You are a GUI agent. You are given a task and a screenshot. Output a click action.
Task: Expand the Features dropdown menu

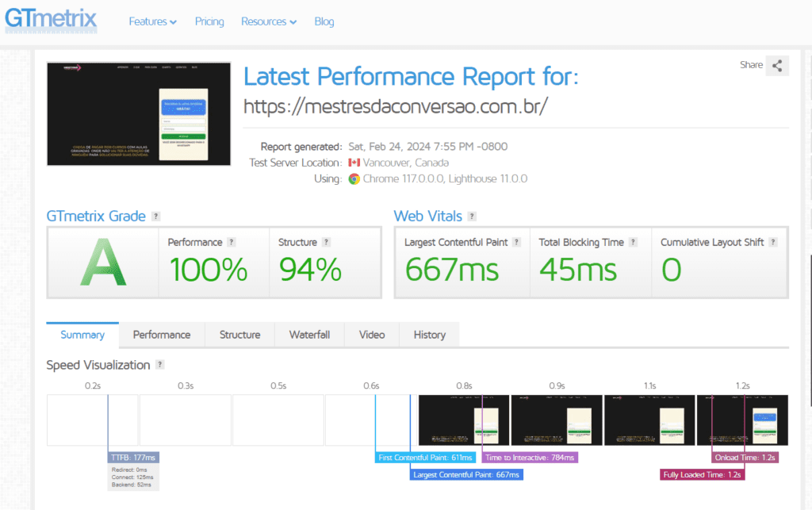[x=152, y=21]
